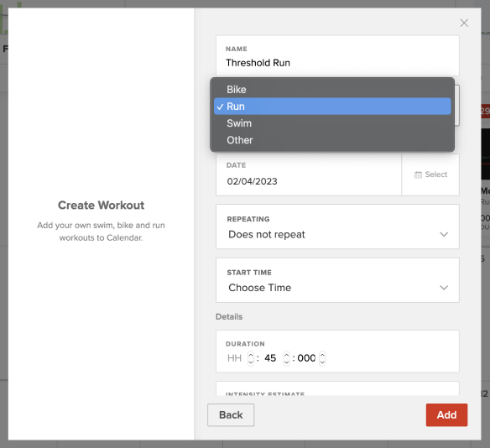This screenshot has width=490, height=448.
Task: Adjust the minutes stepper next to 45
Action: point(286,358)
